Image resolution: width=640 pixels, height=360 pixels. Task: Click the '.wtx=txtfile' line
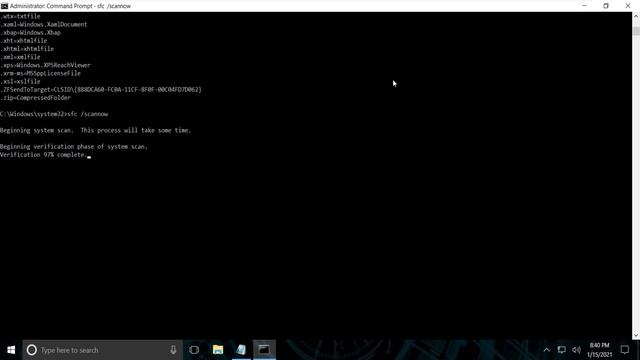pyautogui.click(x=20, y=16)
